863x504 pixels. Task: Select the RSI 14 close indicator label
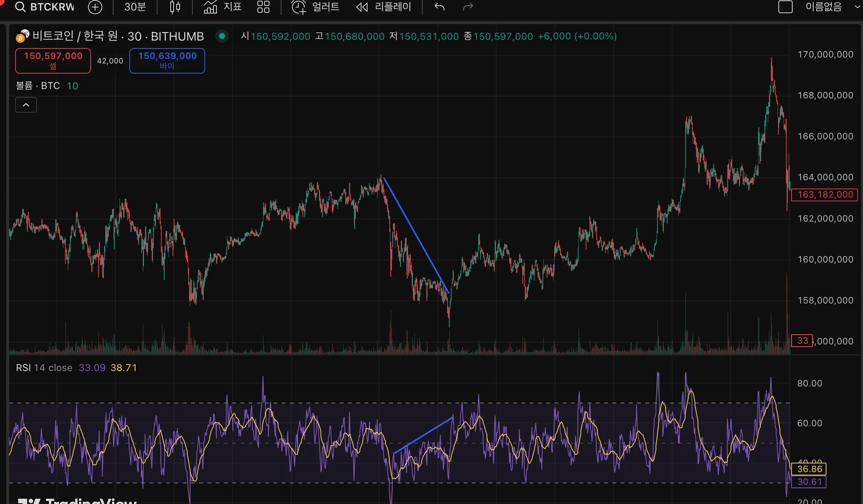coord(44,368)
